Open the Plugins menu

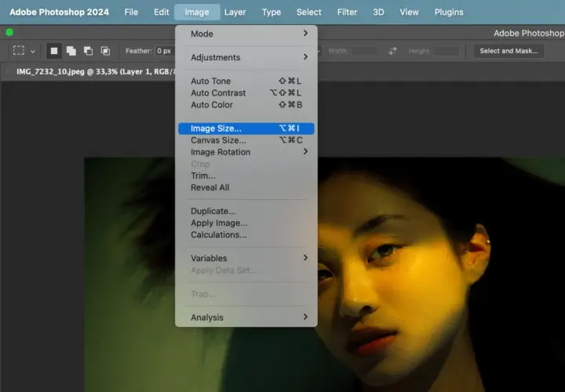click(449, 13)
